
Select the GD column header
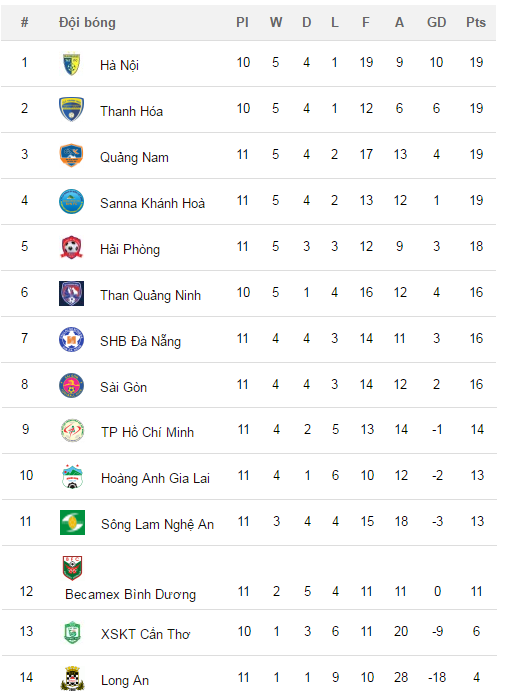437,22
